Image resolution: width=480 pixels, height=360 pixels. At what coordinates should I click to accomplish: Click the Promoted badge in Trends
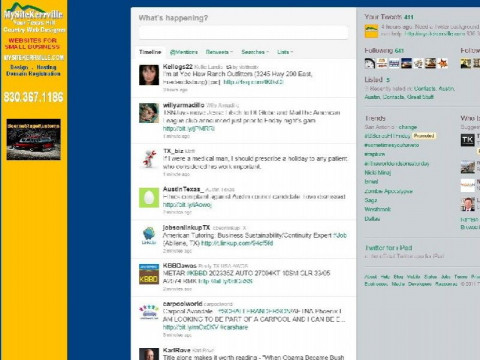pyautogui.click(x=424, y=136)
